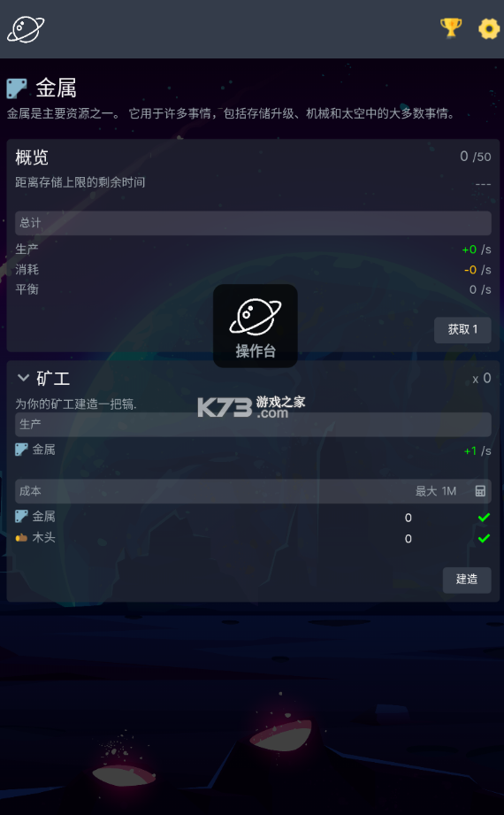Click the 0/50 storage counter

475,157
